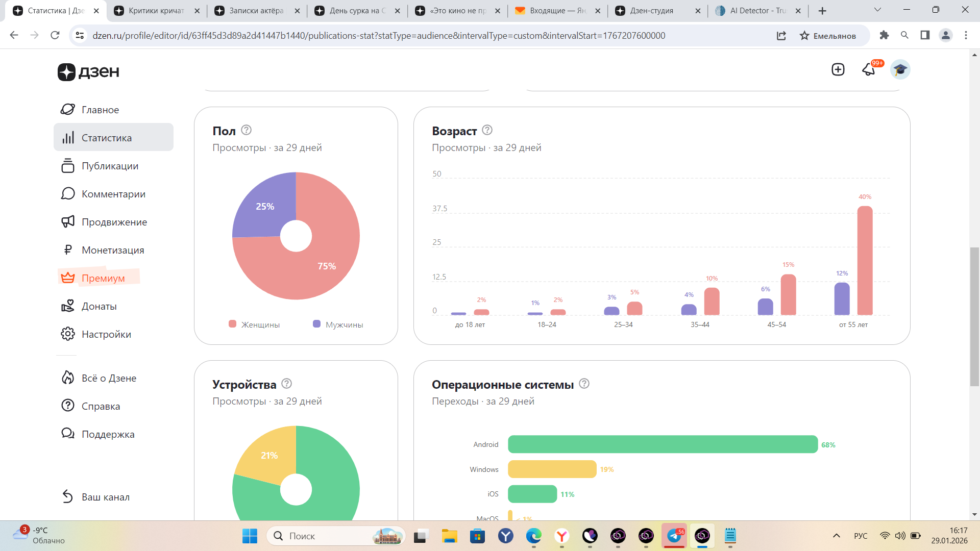Open the browser tab search dropdown arrow
The height and width of the screenshot is (551, 980).
[x=877, y=10]
